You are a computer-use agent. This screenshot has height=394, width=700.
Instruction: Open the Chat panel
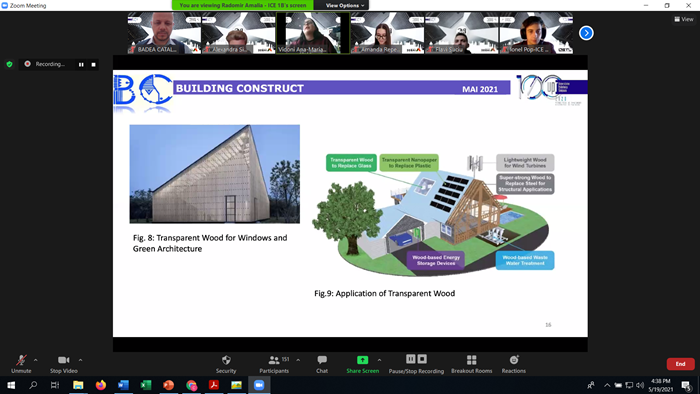click(322, 364)
